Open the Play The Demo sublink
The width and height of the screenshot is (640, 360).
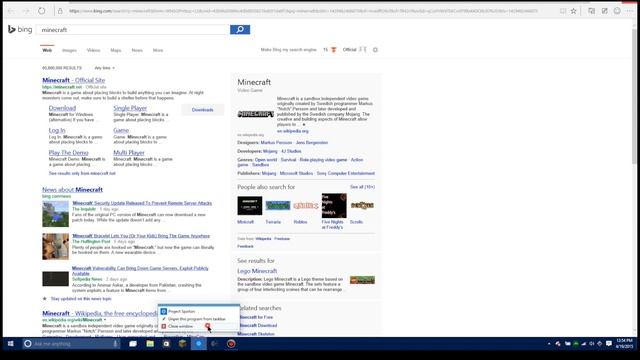(68, 152)
